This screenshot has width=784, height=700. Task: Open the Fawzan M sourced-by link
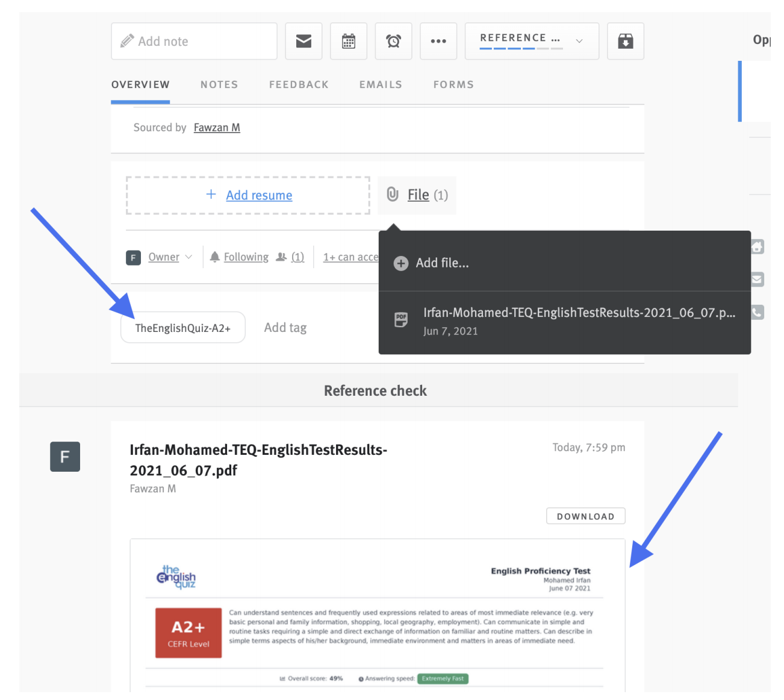217,128
